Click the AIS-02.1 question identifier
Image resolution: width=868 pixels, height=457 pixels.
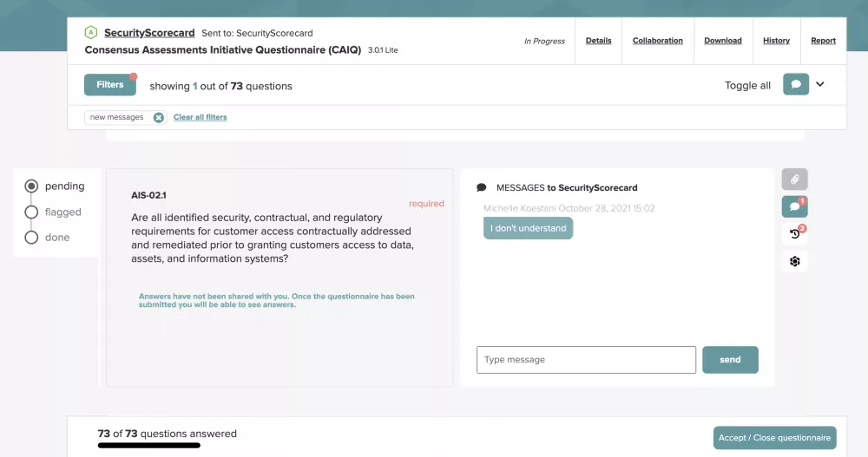[148, 195]
